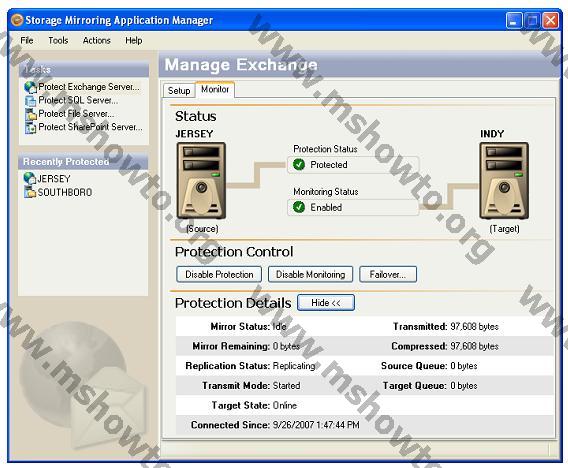Click the INDY target server name label
Image resolution: width=568 pixels, height=468 pixels.
click(x=492, y=134)
